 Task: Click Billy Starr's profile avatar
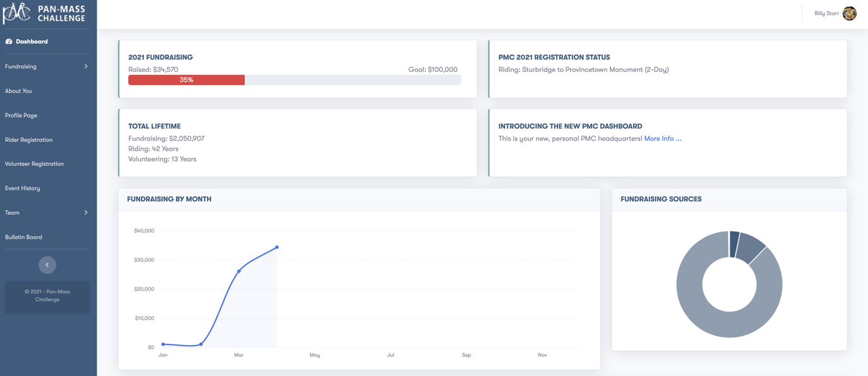[x=849, y=13]
